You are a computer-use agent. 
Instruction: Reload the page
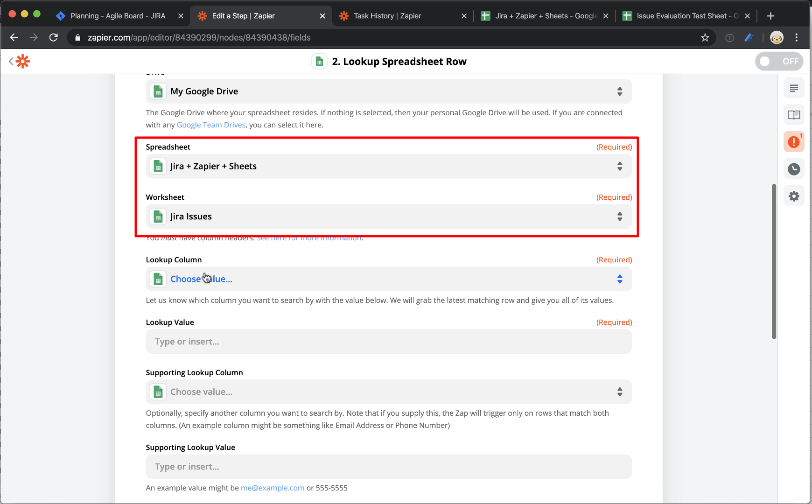tap(54, 37)
